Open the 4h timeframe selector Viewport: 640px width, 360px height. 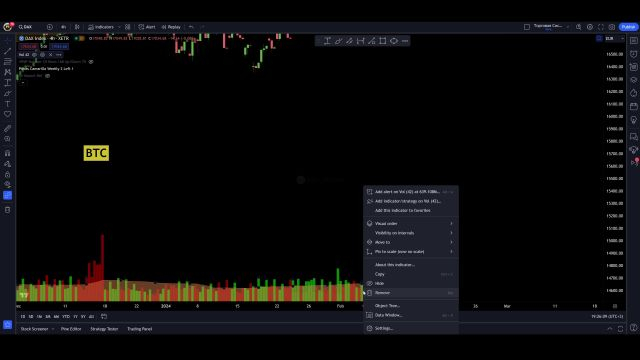[63, 27]
